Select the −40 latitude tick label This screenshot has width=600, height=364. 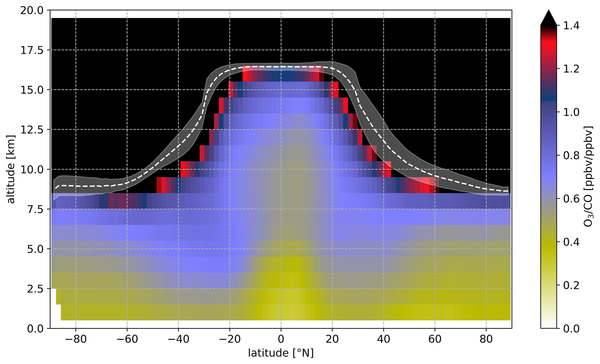pos(178,339)
